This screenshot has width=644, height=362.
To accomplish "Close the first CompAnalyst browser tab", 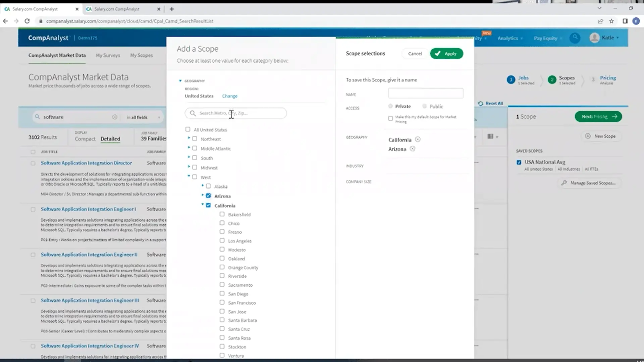I will pyautogui.click(x=77, y=9).
